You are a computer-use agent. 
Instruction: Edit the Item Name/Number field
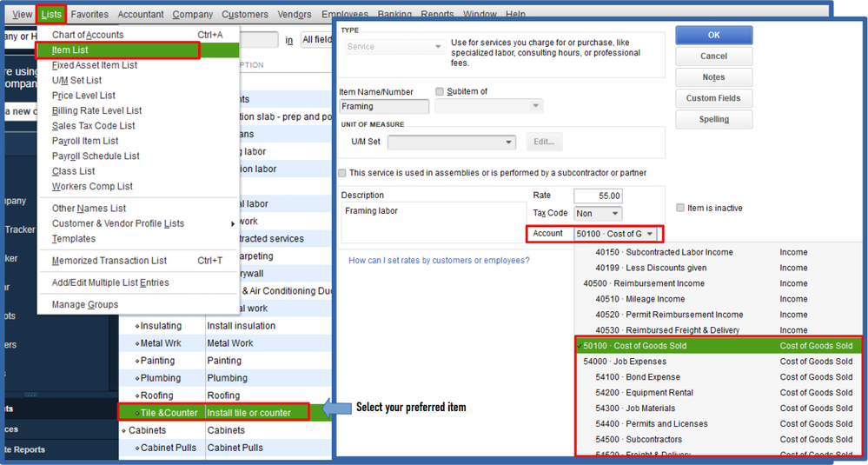pyautogui.click(x=384, y=106)
